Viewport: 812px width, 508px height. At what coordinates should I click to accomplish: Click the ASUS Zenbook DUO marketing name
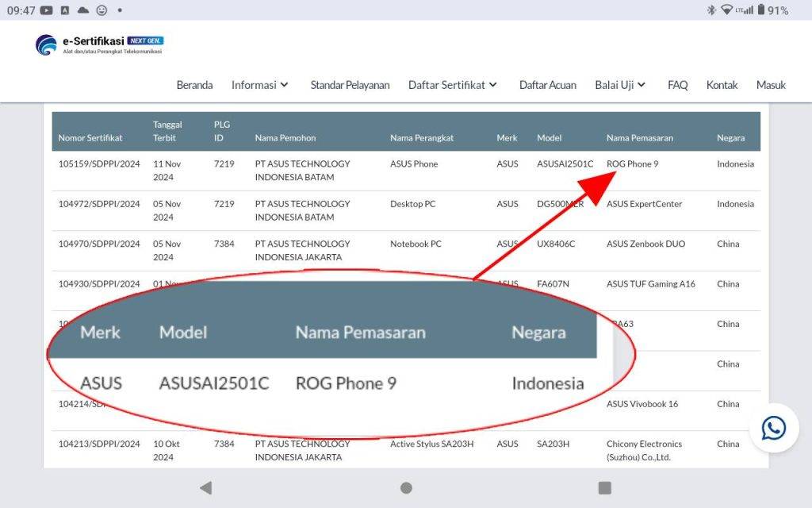645,244
